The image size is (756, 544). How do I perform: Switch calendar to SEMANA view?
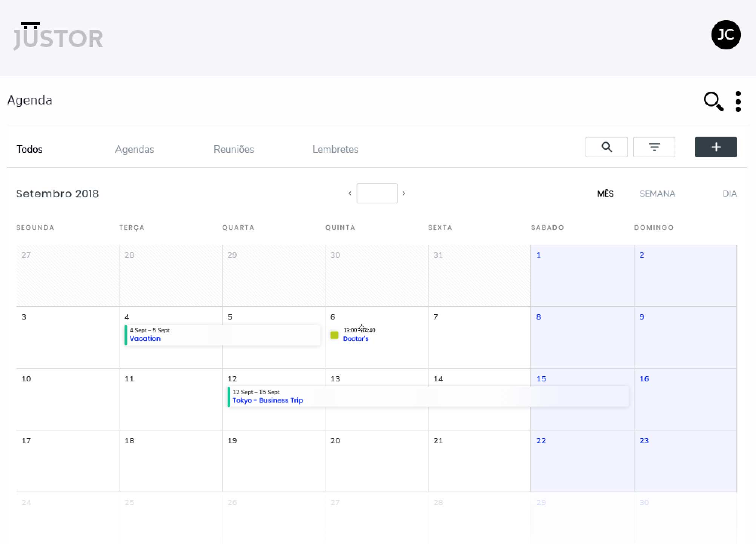coord(657,194)
